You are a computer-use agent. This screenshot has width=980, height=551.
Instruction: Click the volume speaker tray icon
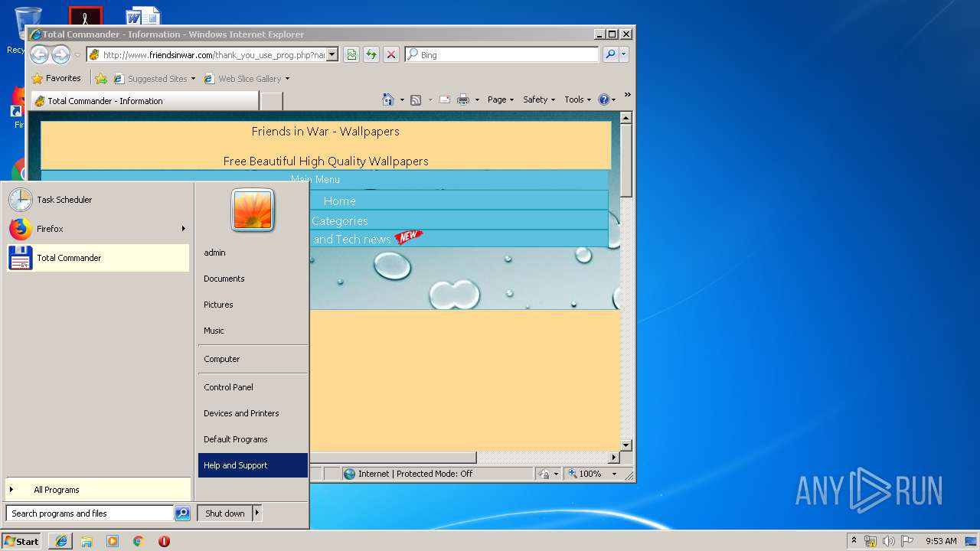pyautogui.click(x=888, y=541)
